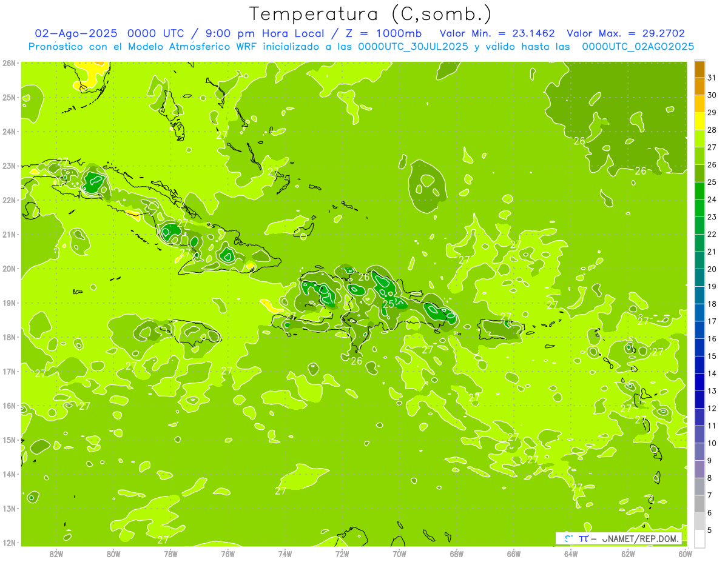
Task: Click the 23N latitude axis label
Action: pyautogui.click(x=8, y=166)
